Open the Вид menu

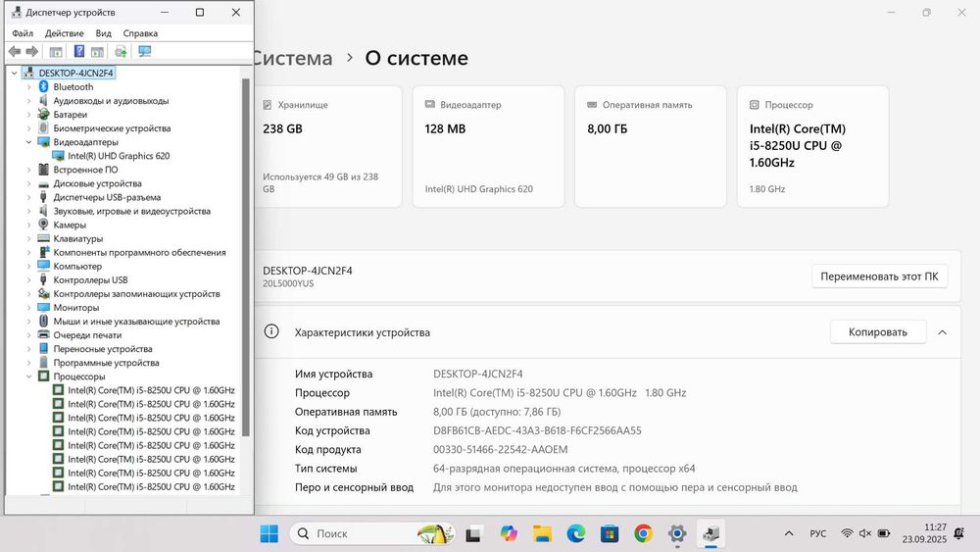click(x=103, y=33)
